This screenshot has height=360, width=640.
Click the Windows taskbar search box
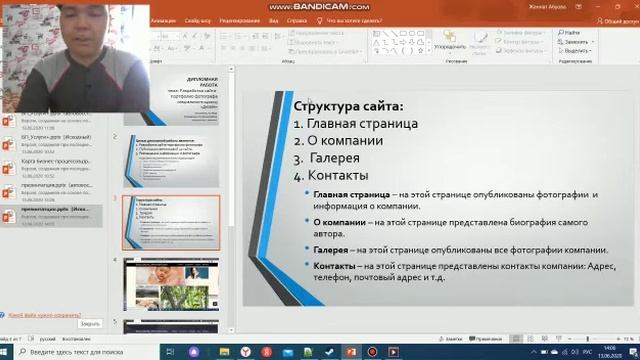tap(86, 352)
